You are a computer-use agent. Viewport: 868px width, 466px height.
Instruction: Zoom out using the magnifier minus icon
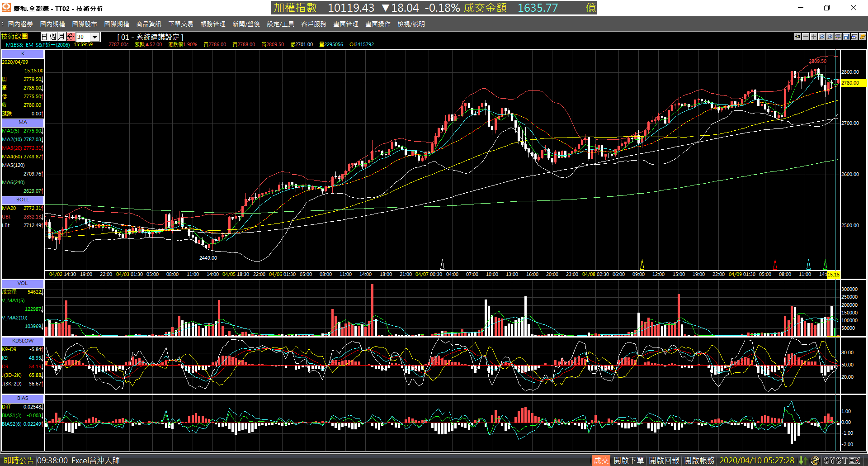[822, 37]
